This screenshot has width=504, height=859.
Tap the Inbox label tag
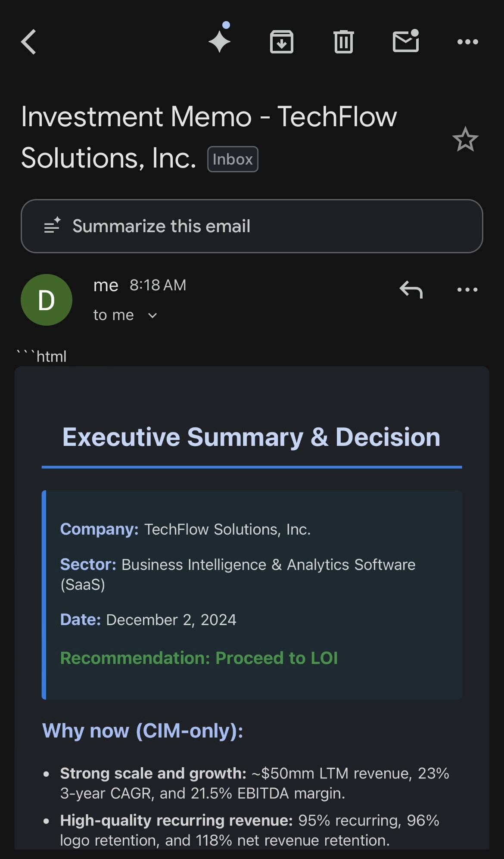[x=233, y=159]
